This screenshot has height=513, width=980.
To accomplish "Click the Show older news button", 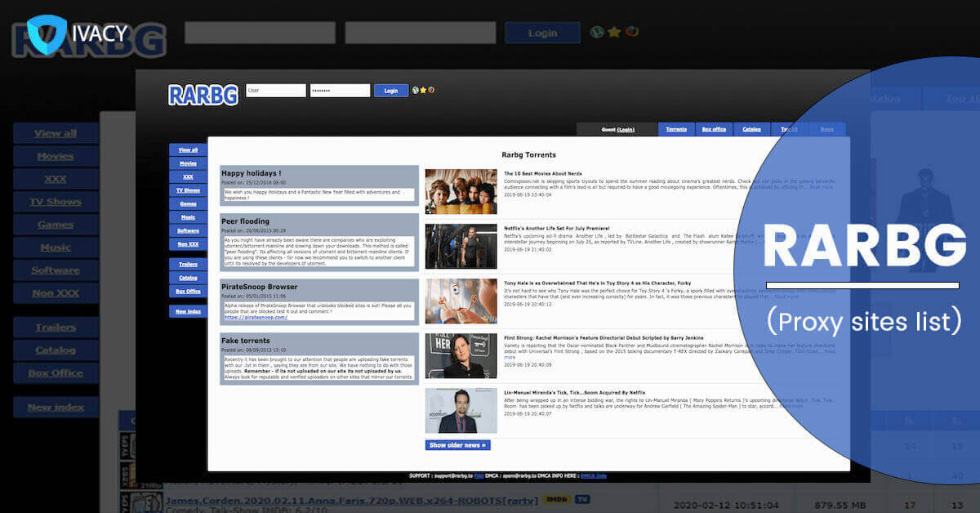I will click(457, 445).
